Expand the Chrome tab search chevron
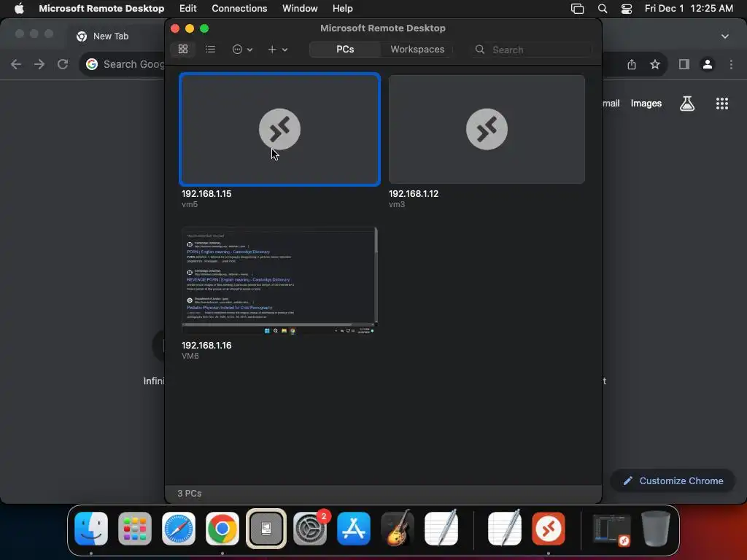 coord(724,36)
